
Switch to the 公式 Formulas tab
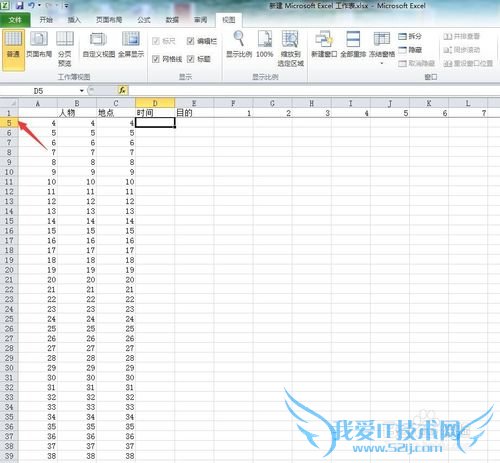(144, 20)
